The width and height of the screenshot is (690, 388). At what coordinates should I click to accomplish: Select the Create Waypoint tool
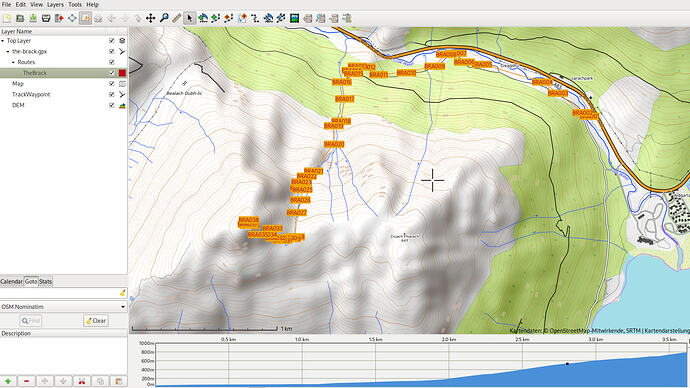[x=203, y=18]
